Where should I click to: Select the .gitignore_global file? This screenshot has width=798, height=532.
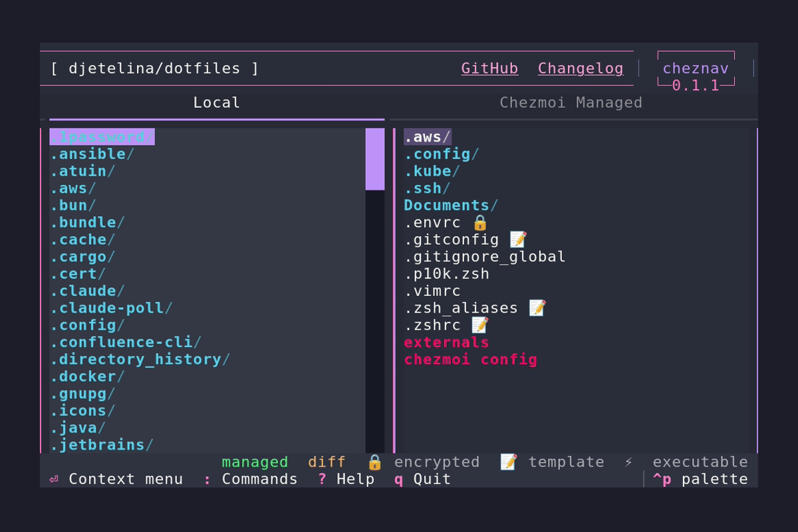485,257
